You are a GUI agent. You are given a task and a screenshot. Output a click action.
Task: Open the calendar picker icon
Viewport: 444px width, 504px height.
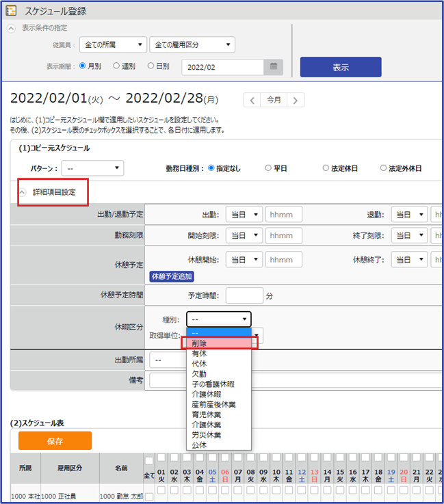click(274, 67)
